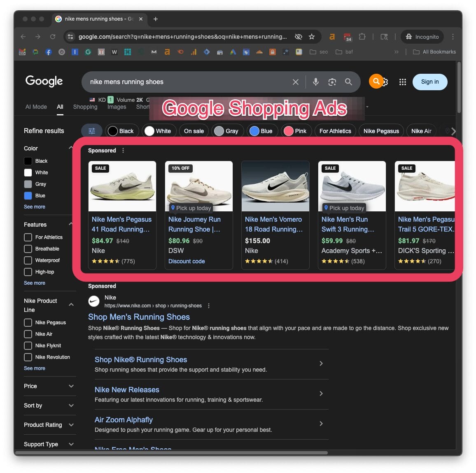
Task: Open the Google apps grid
Action: coord(403,82)
